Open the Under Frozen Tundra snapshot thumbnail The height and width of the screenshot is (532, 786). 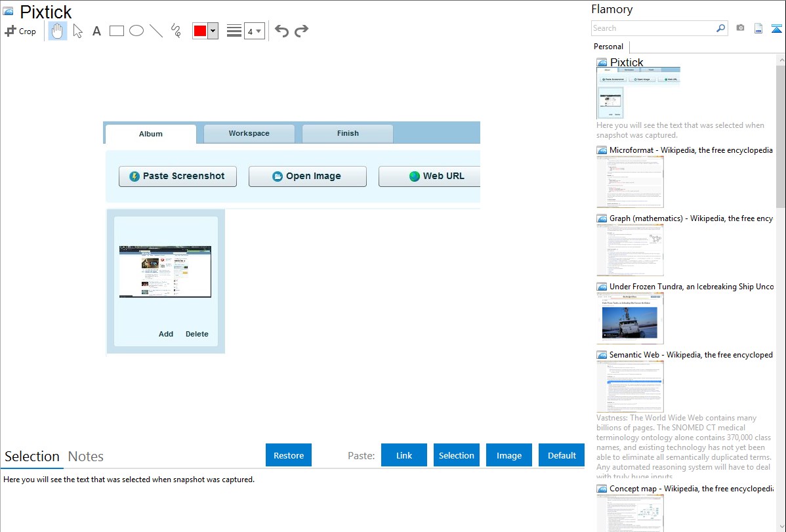630,318
